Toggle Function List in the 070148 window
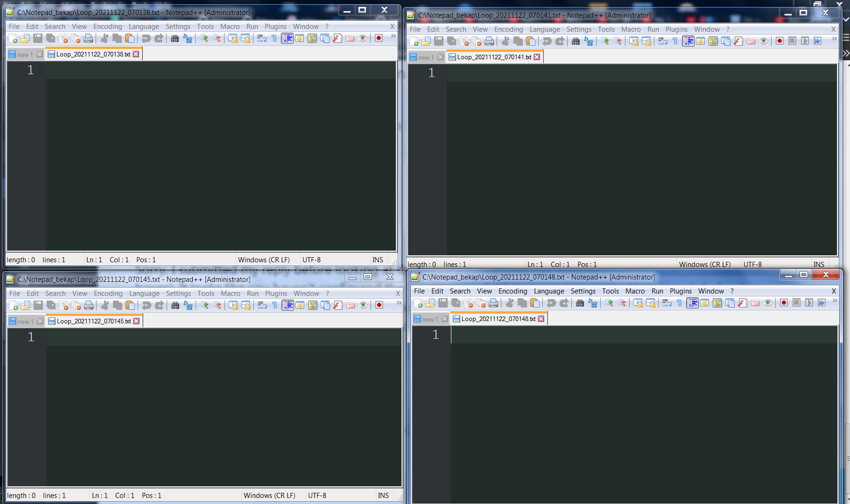This screenshot has width=850, height=504. 743,303
